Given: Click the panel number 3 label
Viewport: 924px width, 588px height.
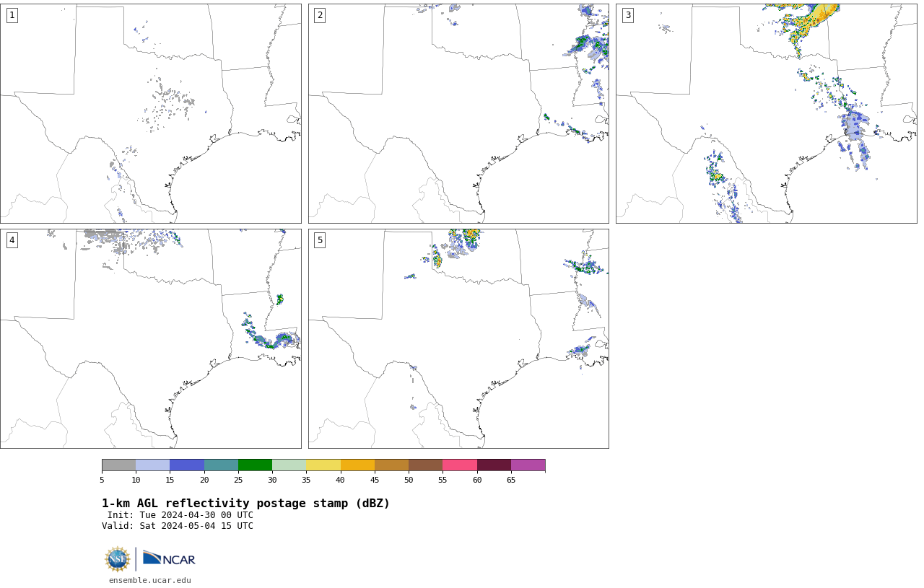Looking at the screenshot, I should [628, 15].
